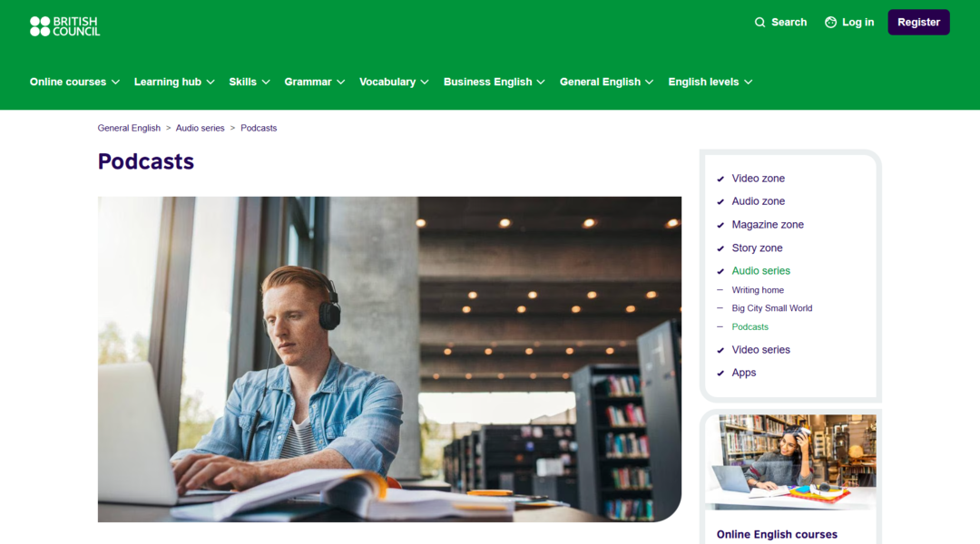The image size is (980, 544).
Task: Open the Audio series breadcrumb link
Action: pyautogui.click(x=200, y=128)
